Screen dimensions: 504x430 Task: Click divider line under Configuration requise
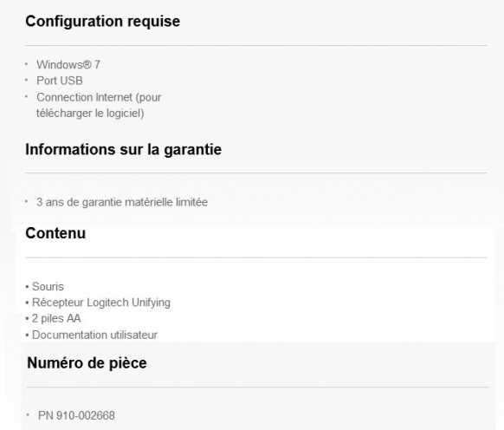[256, 45]
